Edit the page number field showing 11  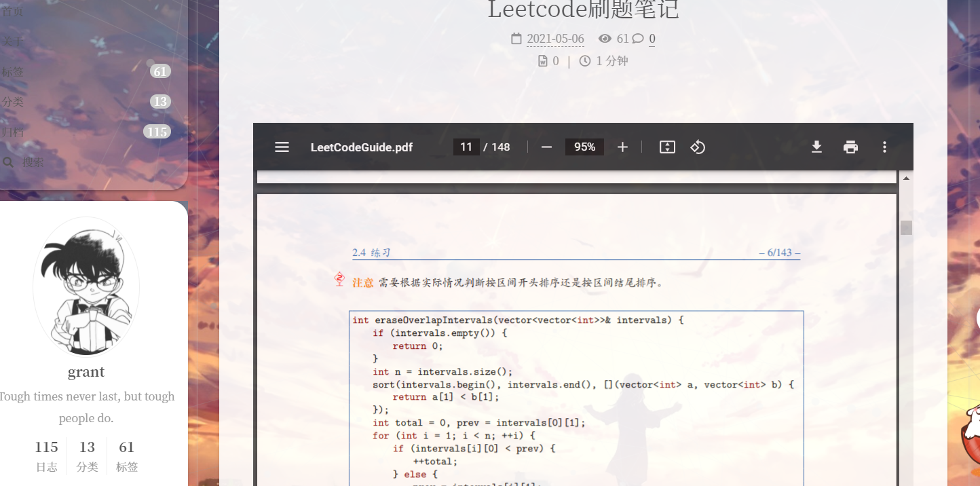(x=466, y=147)
